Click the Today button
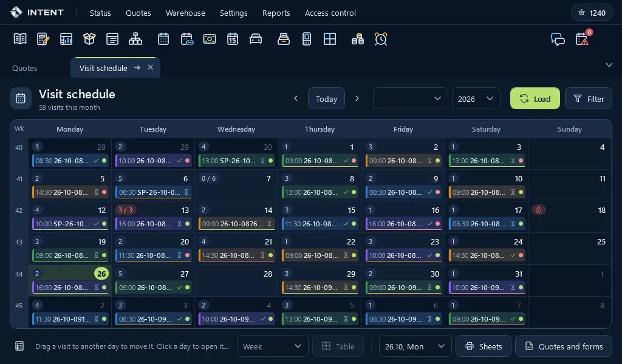622x364 pixels. 326,98
